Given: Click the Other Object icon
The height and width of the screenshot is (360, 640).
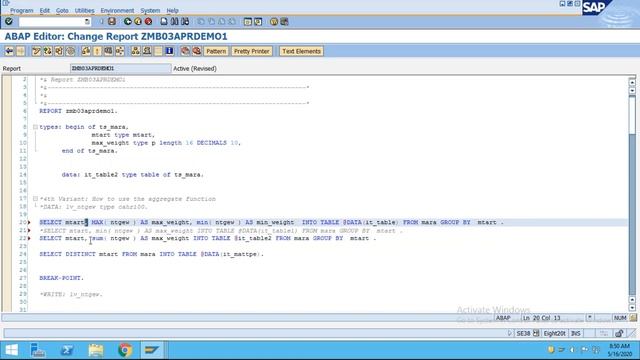Looking at the screenshot, I should tap(59, 51).
